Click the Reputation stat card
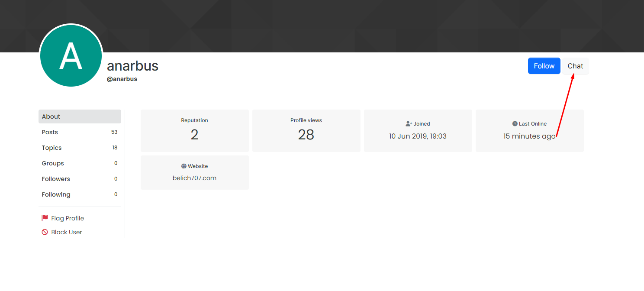The image size is (644, 291). 194,131
